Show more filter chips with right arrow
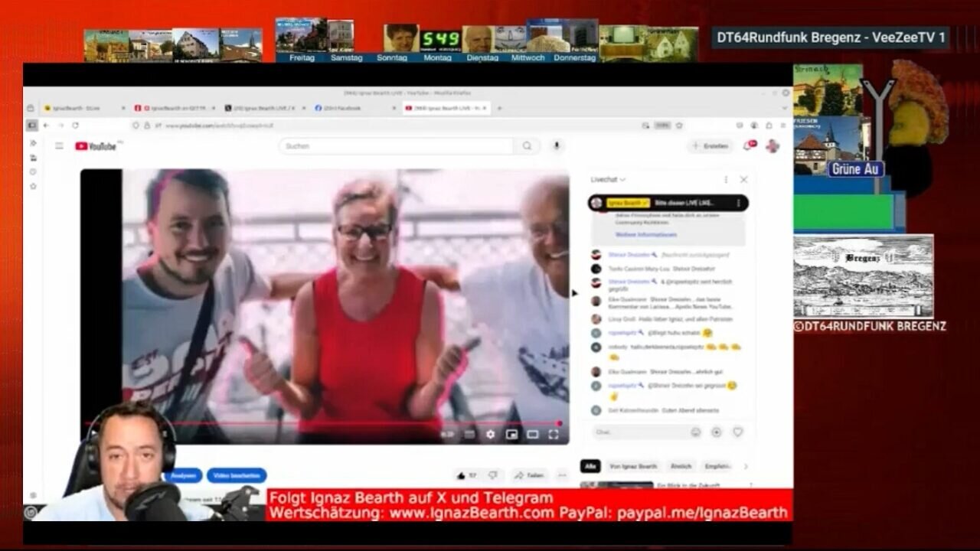Image resolution: width=980 pixels, height=551 pixels. (745, 466)
